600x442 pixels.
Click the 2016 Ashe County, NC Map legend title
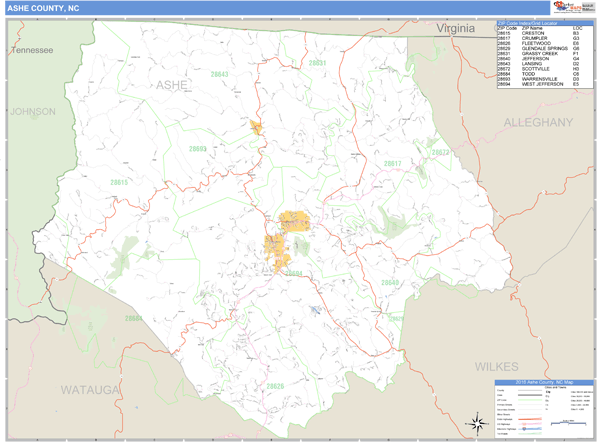542,382
